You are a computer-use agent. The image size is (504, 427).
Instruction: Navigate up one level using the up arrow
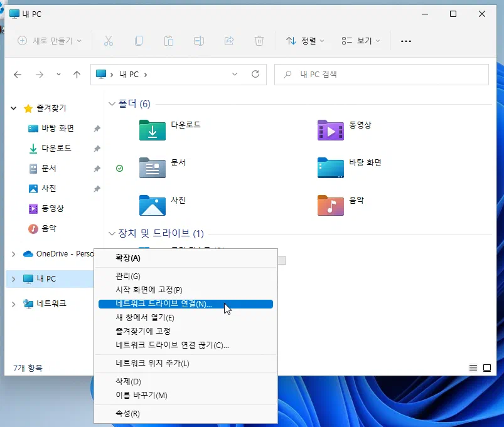(x=77, y=74)
